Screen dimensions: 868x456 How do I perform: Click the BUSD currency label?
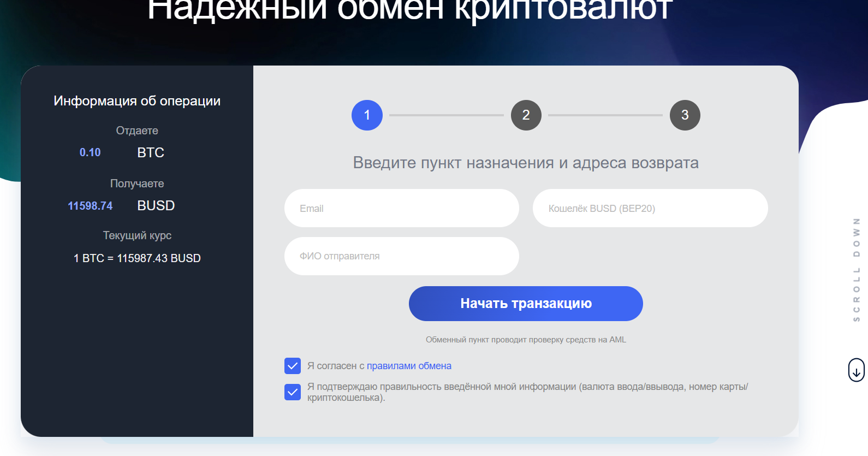pos(156,206)
